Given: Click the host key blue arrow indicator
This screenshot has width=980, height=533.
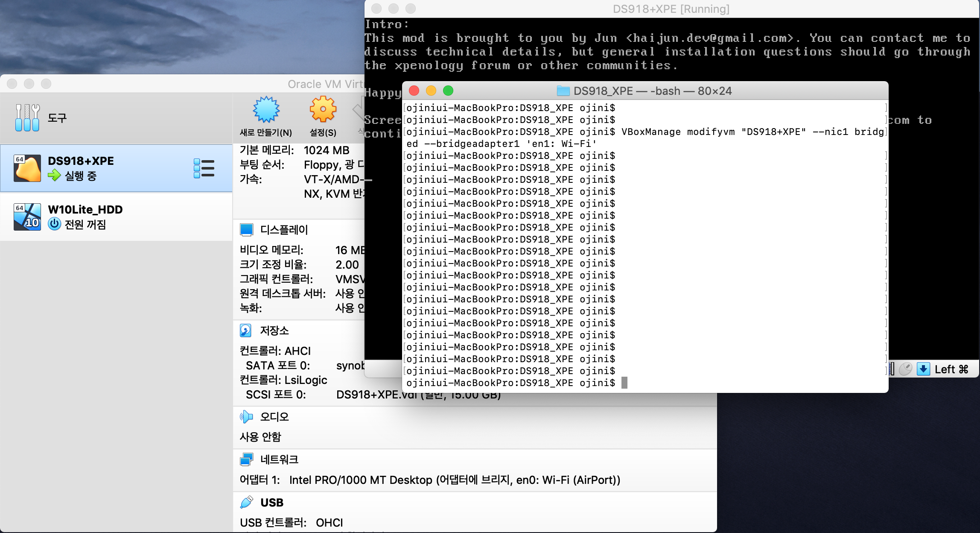Looking at the screenshot, I should pyautogui.click(x=923, y=369).
